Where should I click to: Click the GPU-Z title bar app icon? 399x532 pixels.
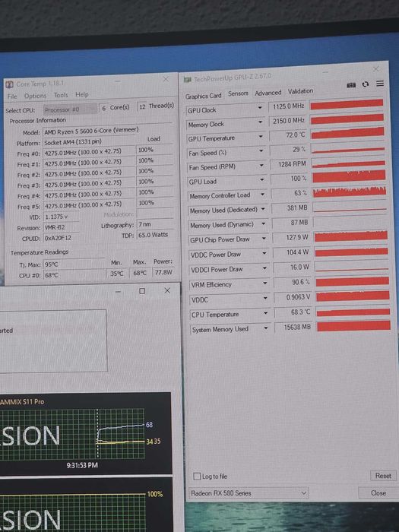(187, 80)
